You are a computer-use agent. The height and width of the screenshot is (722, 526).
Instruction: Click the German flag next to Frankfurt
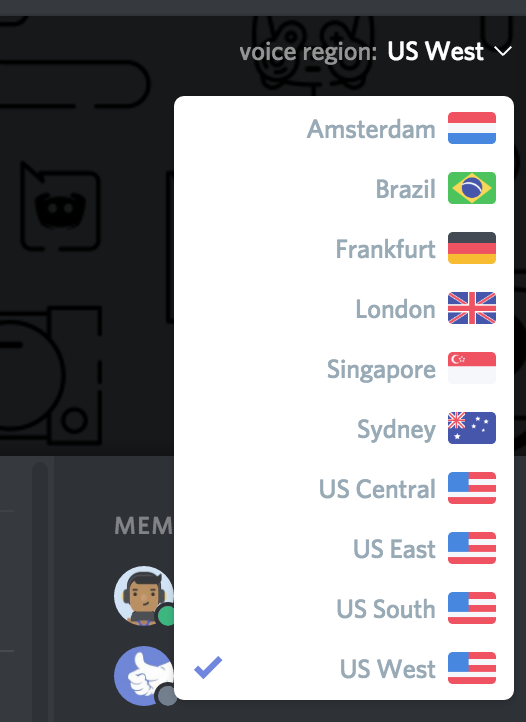[472, 248]
